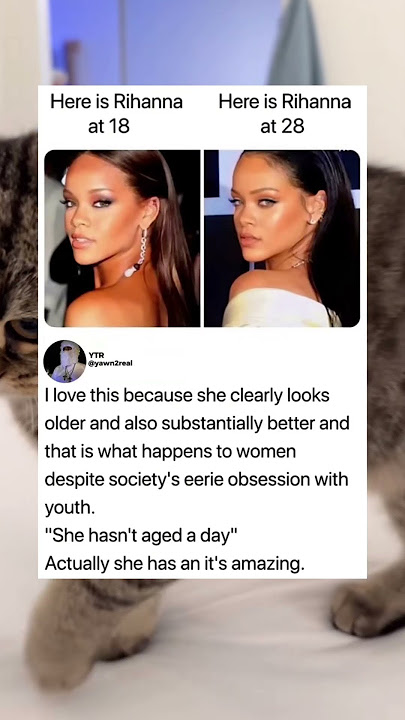Click the line 'despite society's eerie obsession with'
This screenshot has height=720, width=405.
coord(197,479)
